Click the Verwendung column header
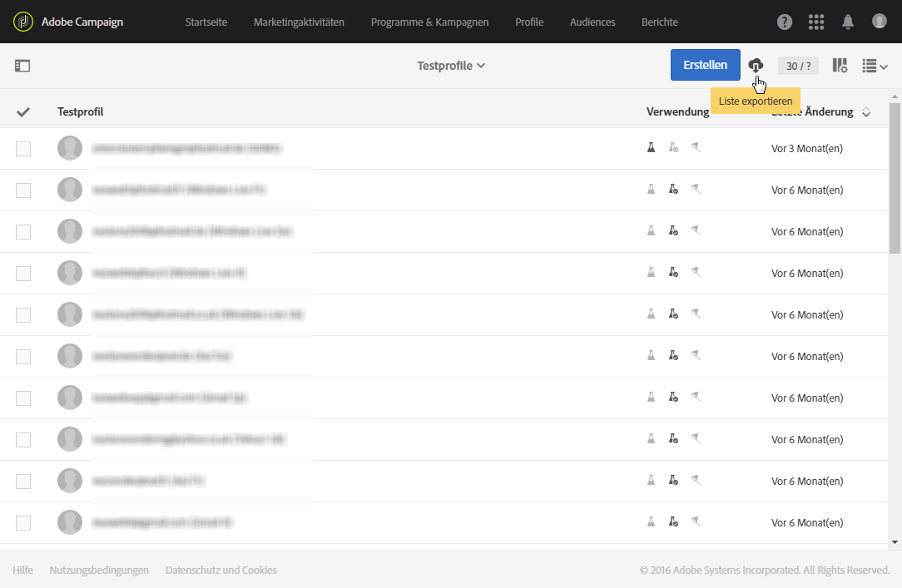The height and width of the screenshot is (588, 902). [677, 111]
